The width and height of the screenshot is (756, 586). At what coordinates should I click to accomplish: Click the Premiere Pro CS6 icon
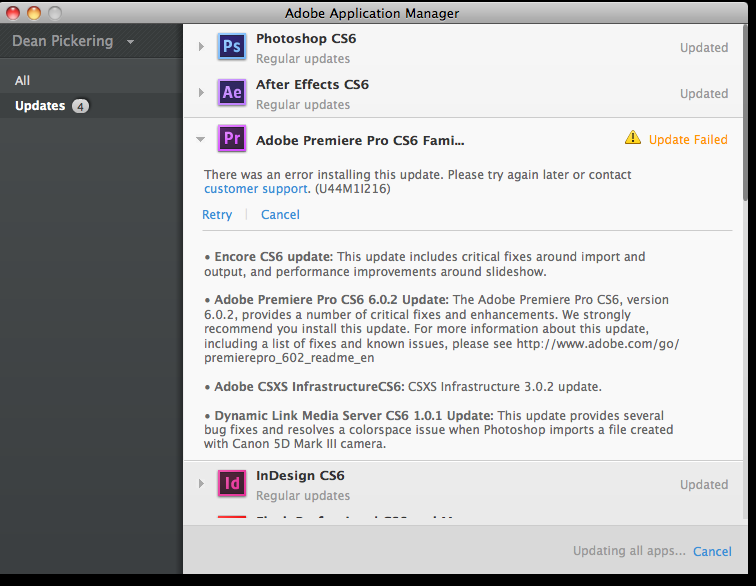tap(232, 139)
